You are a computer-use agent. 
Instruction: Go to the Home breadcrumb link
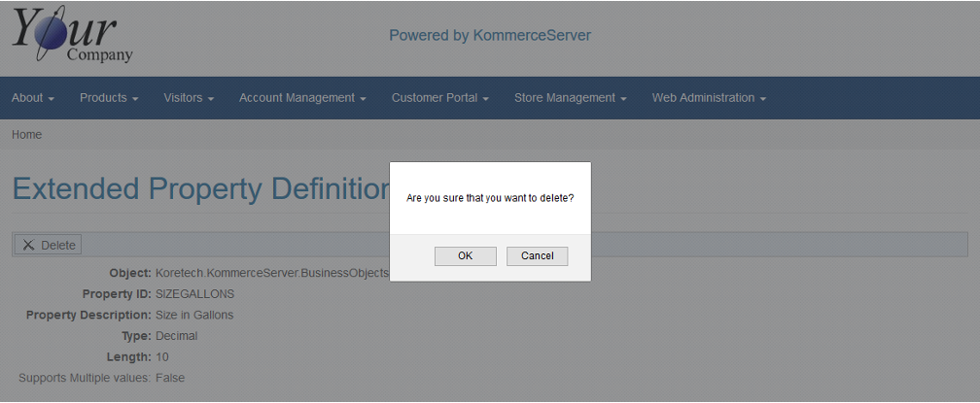[26, 135]
